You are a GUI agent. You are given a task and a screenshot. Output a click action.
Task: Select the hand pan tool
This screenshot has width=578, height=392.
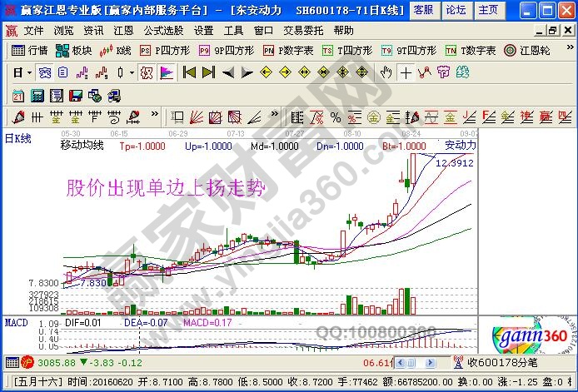point(386,72)
